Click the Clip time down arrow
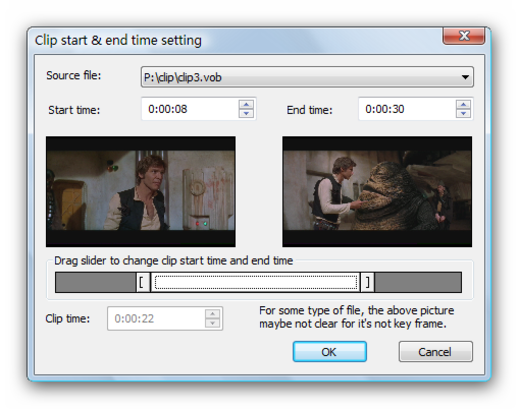 212,323
